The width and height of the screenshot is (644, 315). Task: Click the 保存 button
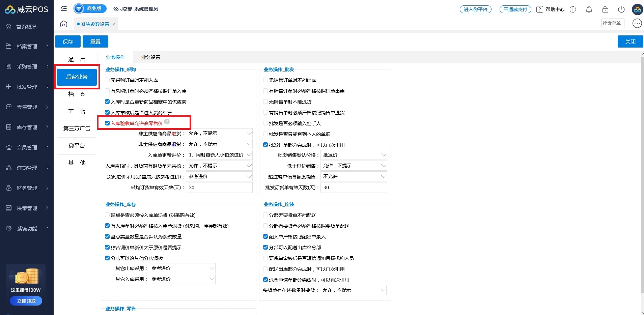pos(68,41)
